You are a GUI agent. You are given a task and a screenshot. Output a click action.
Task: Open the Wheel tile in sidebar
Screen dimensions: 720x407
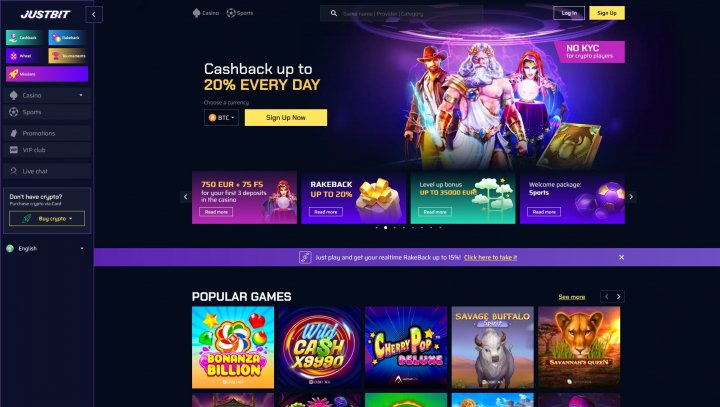click(x=24, y=56)
